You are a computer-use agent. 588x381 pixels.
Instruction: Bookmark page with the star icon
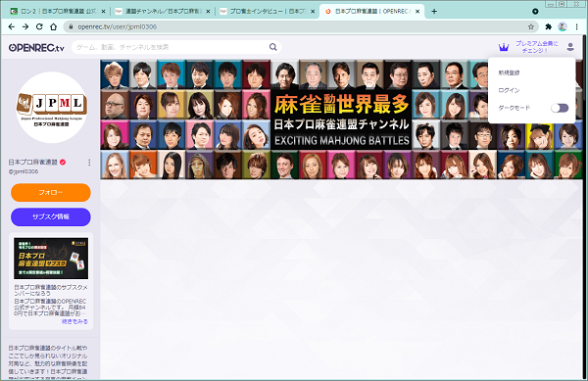pyautogui.click(x=530, y=26)
